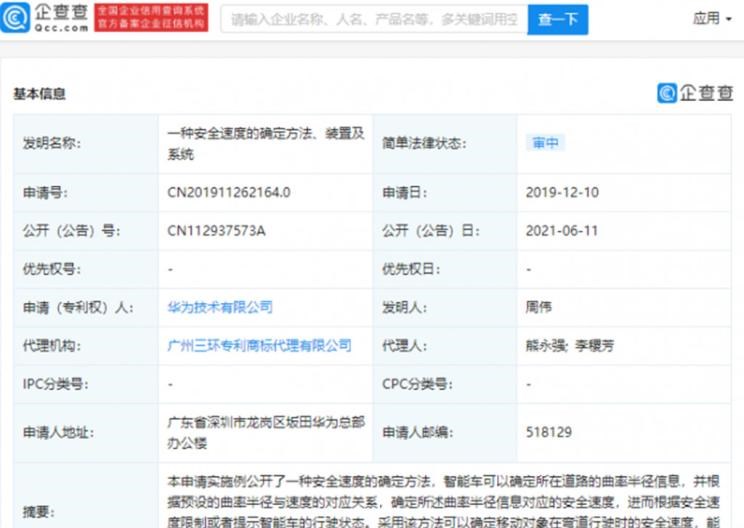This screenshot has width=744, height=528.
Task: Click the agent names 熊永强 李稷芳
Action: click(x=570, y=345)
